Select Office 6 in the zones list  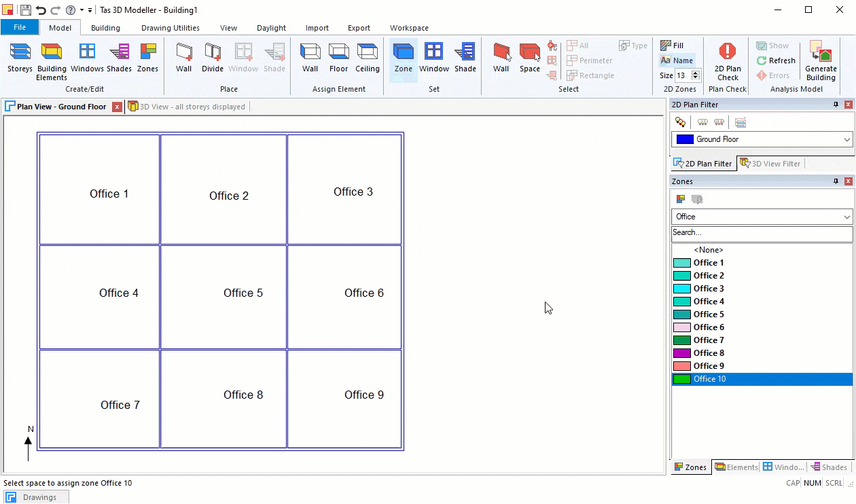pyautogui.click(x=762, y=327)
